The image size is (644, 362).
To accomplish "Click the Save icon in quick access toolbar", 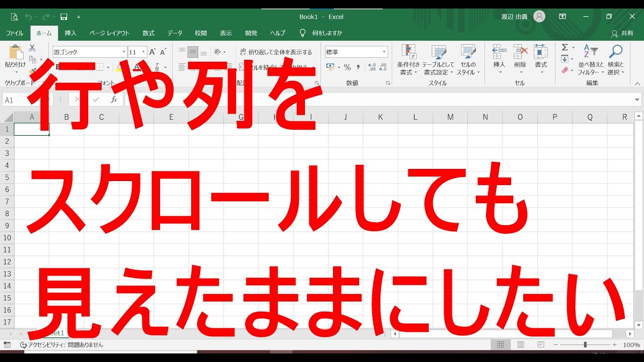I will (x=64, y=17).
